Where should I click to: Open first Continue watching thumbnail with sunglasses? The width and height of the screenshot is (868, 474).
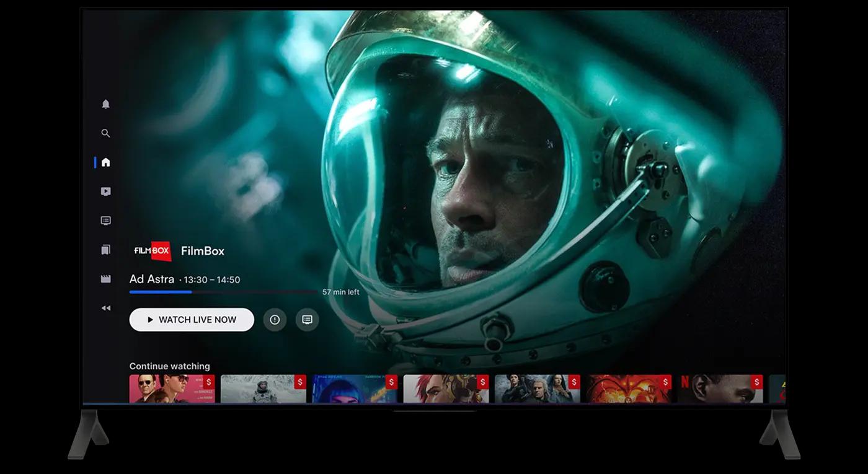click(x=172, y=388)
